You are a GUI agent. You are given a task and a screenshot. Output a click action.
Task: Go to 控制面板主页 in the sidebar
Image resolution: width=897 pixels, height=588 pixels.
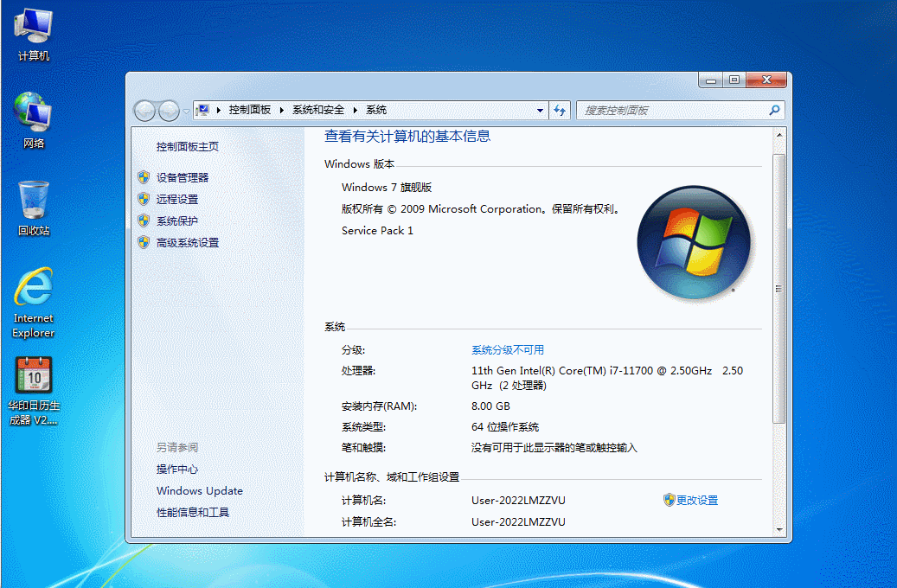pos(188,147)
